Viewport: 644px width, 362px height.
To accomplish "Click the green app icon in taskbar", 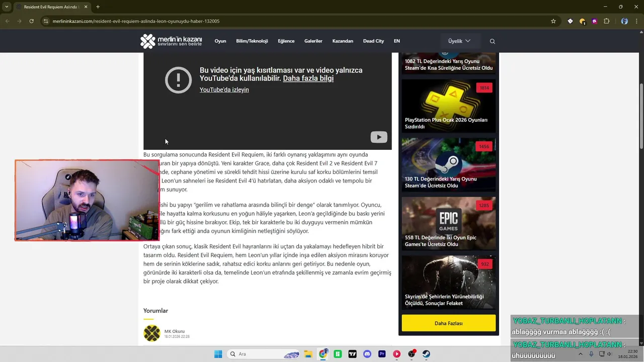I will tap(338, 354).
